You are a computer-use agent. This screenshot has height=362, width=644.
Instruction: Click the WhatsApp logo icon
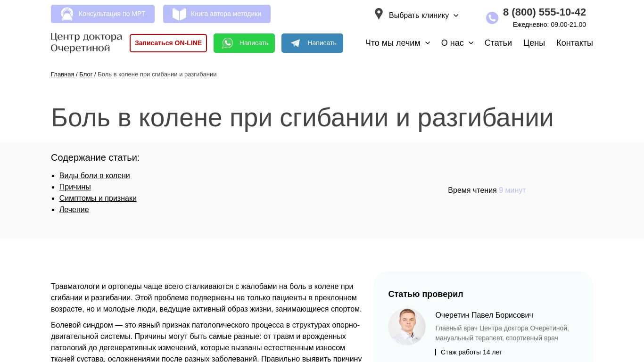pyautogui.click(x=228, y=43)
